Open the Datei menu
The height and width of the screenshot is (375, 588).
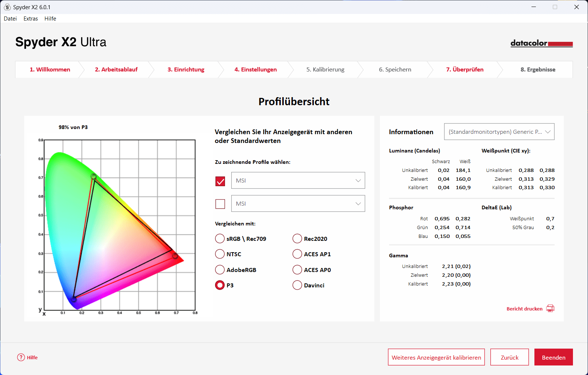[10, 19]
